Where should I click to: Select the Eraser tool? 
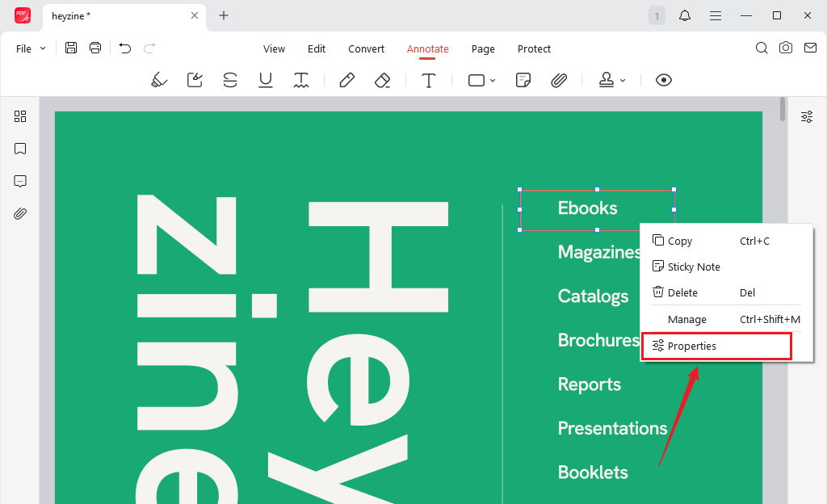click(x=382, y=80)
